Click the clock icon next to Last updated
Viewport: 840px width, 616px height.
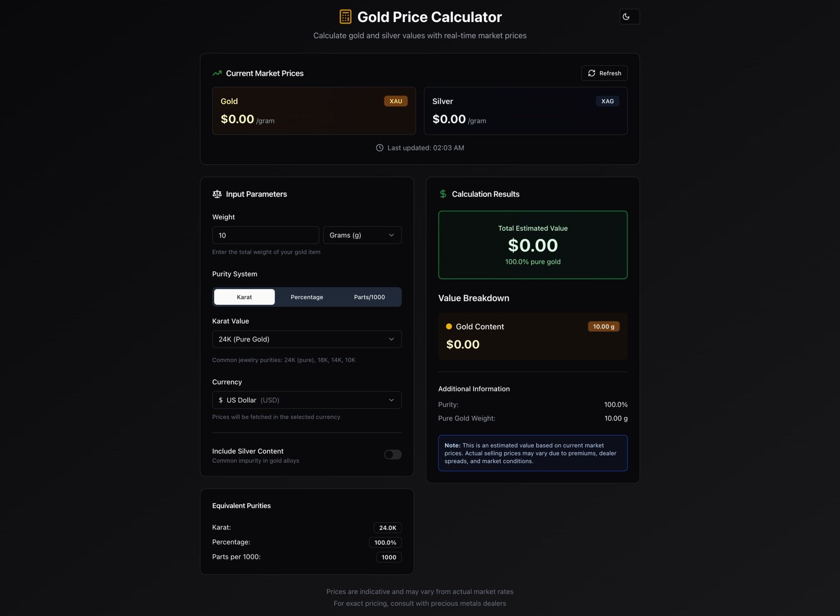point(380,148)
